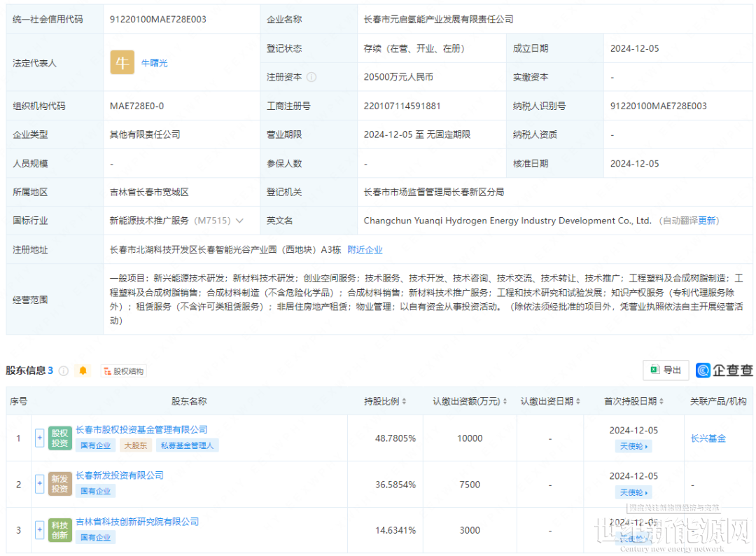Open the 股权结构 equity structure view

pos(123,371)
